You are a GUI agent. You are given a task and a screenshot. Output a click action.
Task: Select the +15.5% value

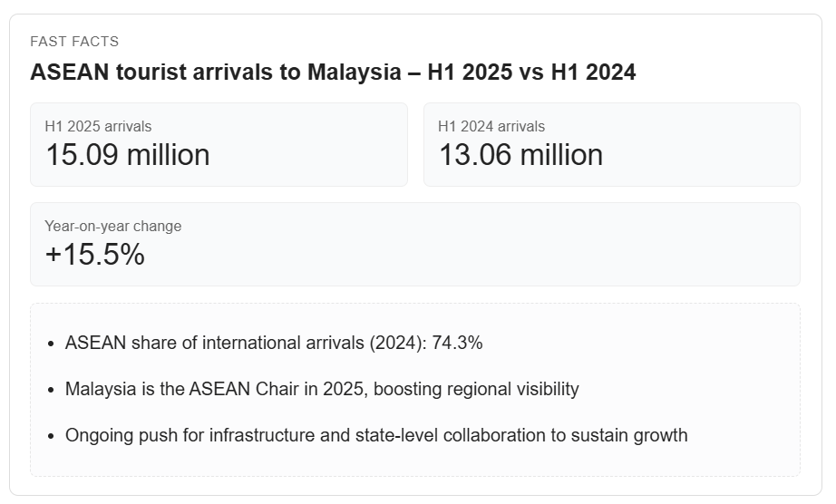[94, 255]
